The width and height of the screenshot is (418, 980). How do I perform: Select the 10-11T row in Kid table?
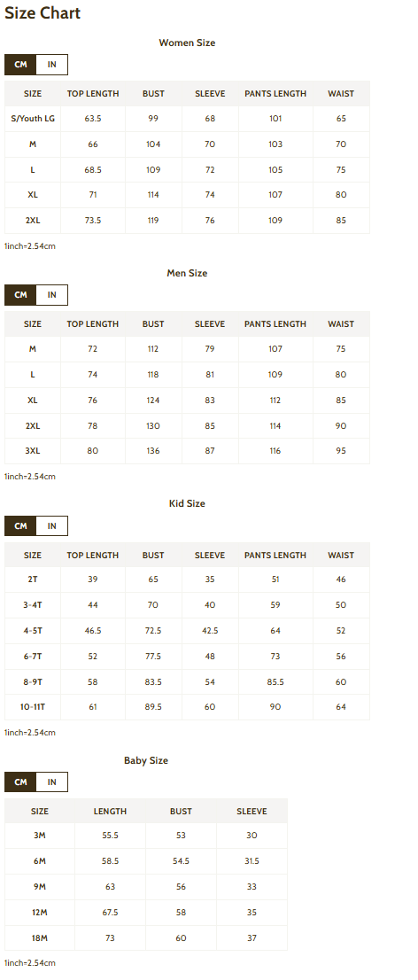(187, 707)
